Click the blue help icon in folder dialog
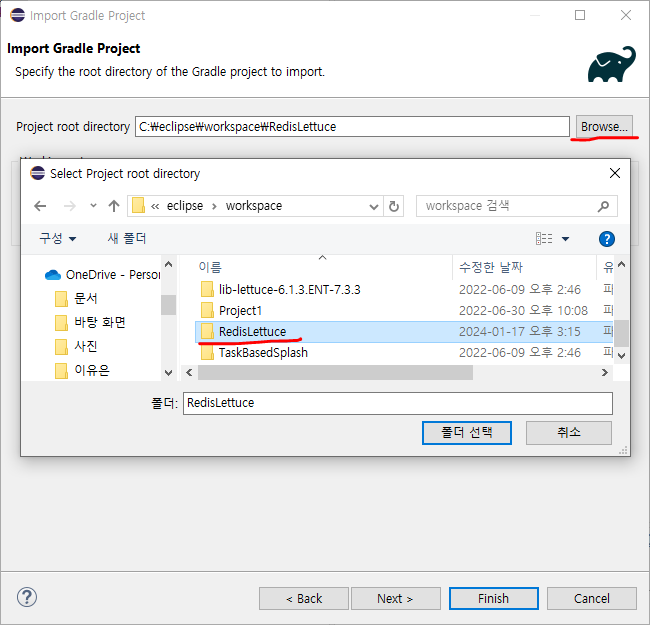 pos(605,239)
